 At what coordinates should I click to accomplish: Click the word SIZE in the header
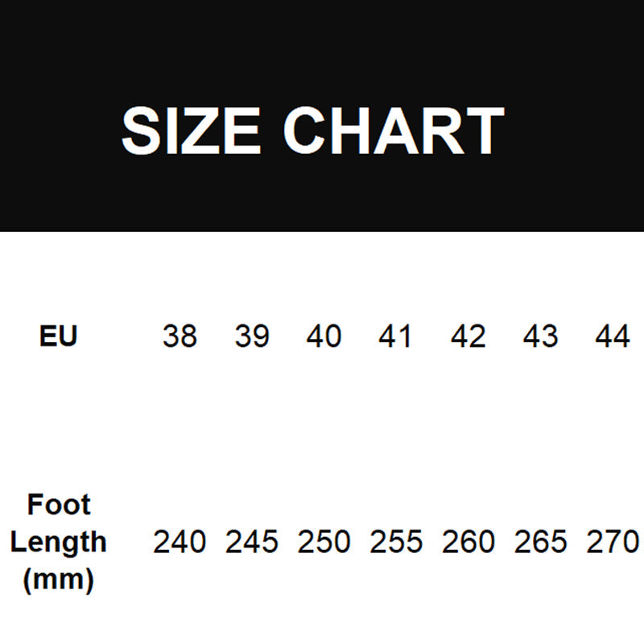coord(191,131)
